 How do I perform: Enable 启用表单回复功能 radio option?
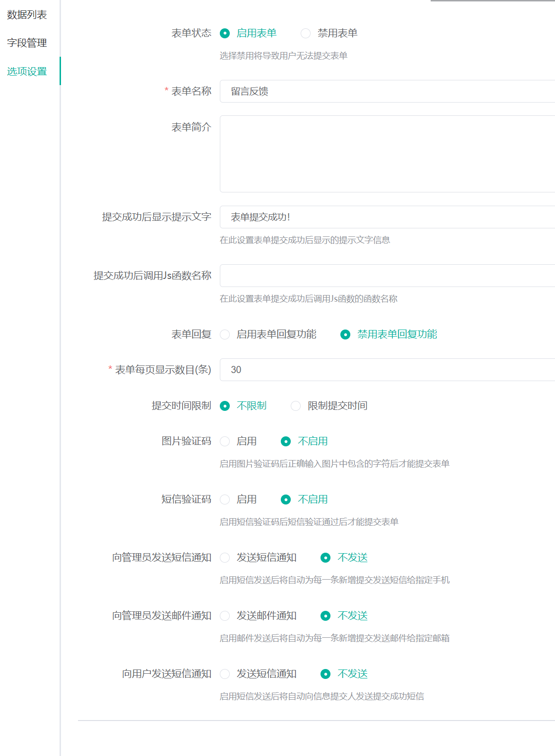225,335
